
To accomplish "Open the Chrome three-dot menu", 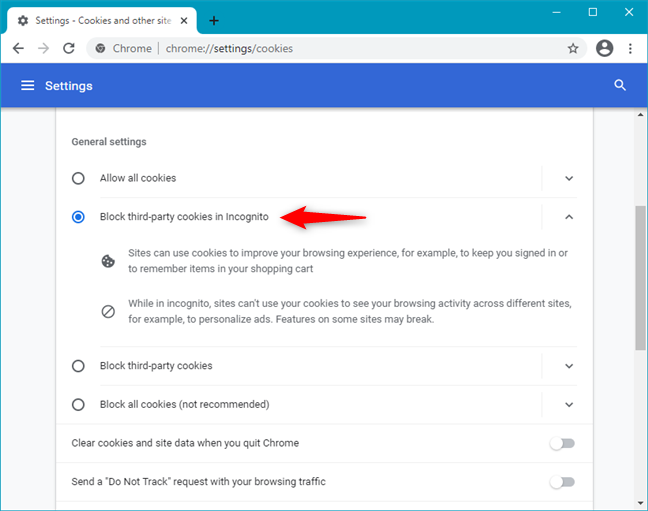I will pos(630,48).
